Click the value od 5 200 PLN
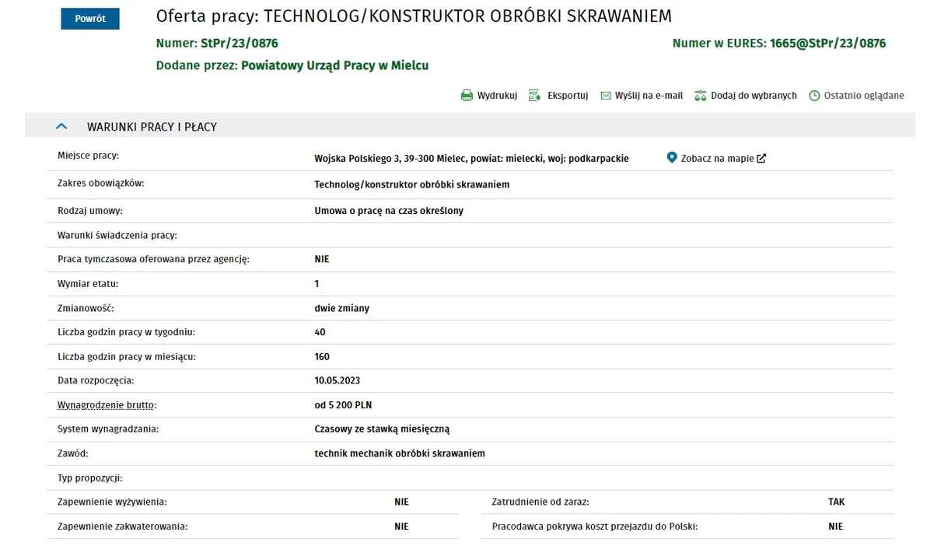 pos(343,405)
